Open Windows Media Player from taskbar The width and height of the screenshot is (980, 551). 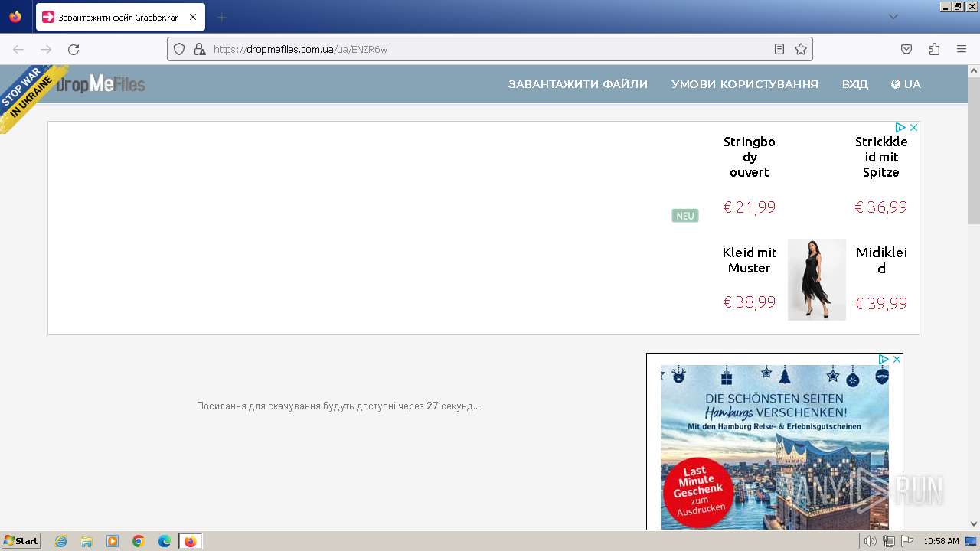point(113,541)
